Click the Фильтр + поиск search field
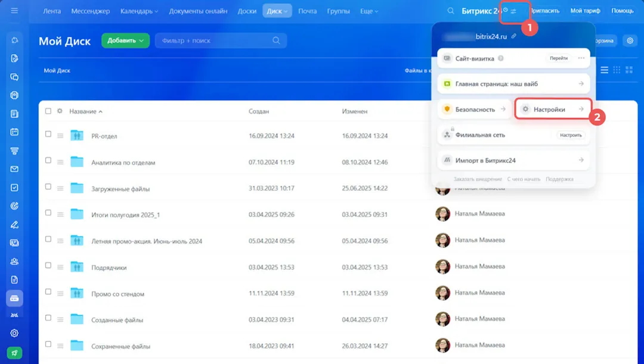Image resolution: width=644 pixels, height=364 pixels. [215, 41]
